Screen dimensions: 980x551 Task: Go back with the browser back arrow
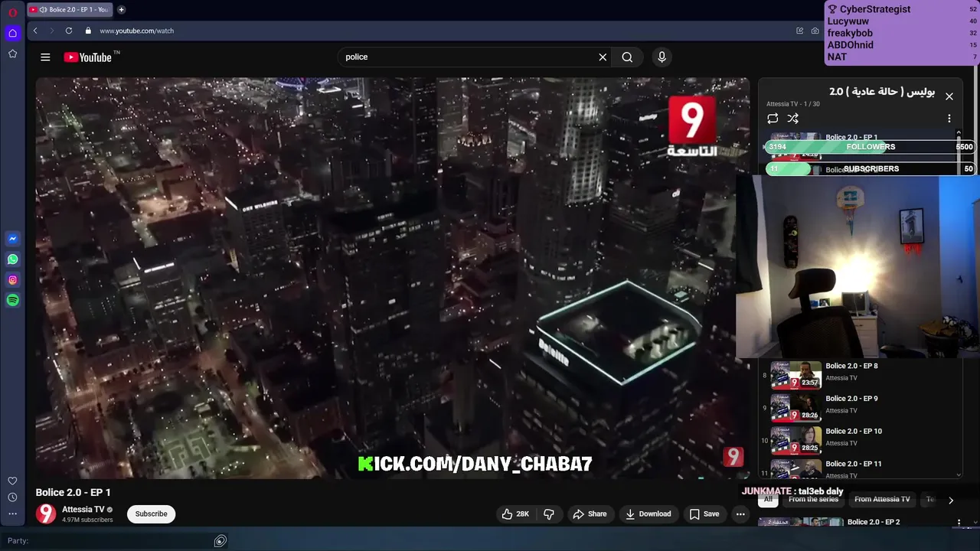35,31
